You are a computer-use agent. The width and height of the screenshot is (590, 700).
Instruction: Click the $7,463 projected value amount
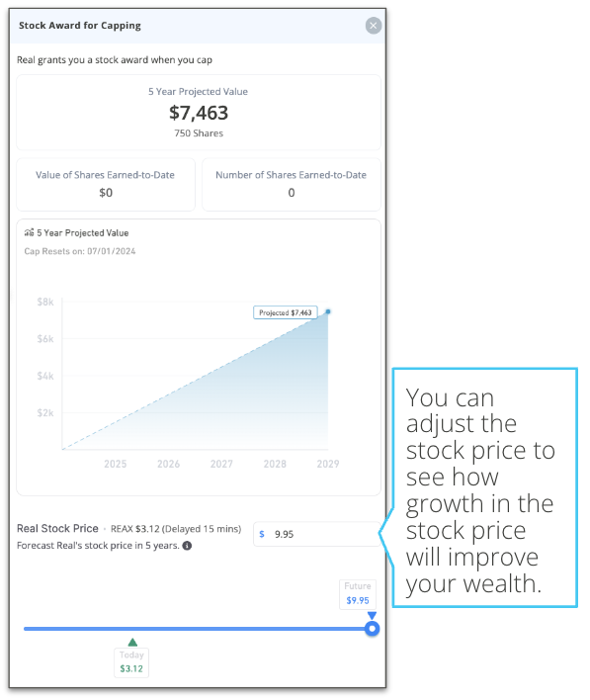coord(199,113)
